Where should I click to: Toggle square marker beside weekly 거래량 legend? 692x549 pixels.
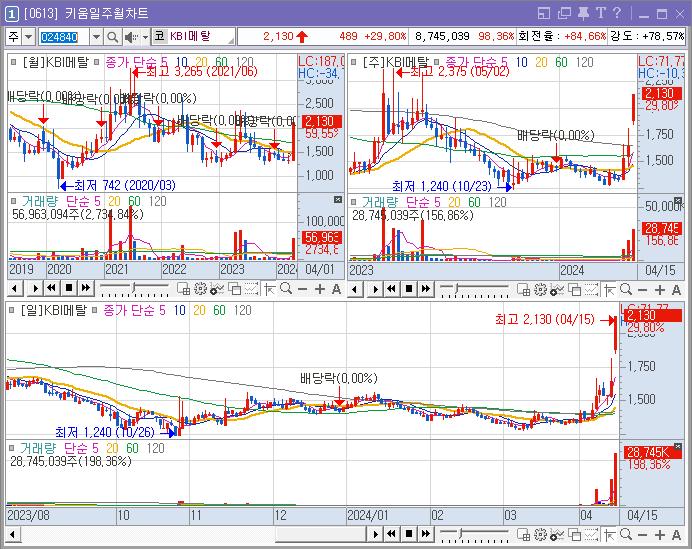coord(354,202)
